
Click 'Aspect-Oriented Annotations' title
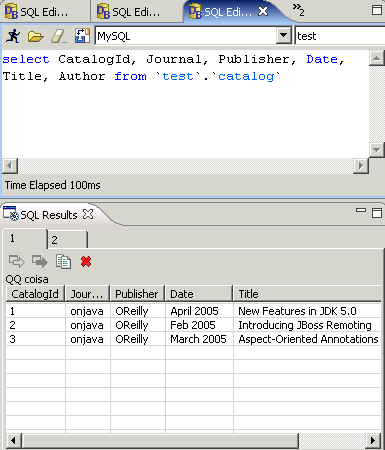click(x=308, y=339)
